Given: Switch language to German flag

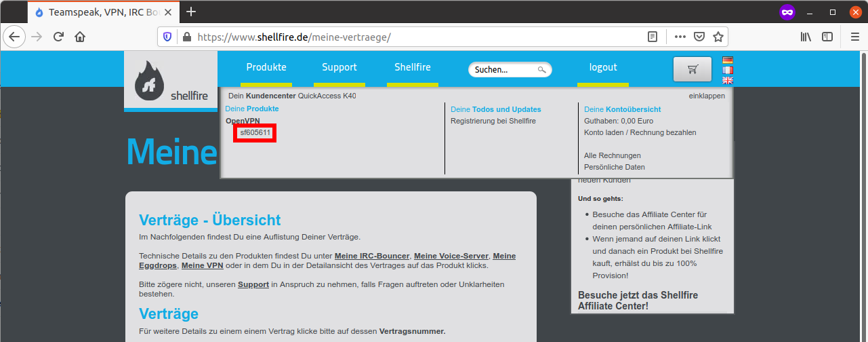Looking at the screenshot, I should point(728,60).
